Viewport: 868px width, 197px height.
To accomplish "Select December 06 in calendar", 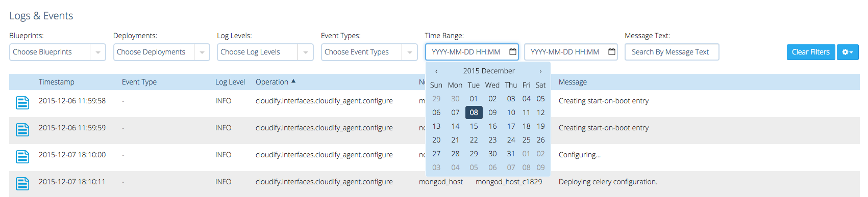I will (436, 112).
